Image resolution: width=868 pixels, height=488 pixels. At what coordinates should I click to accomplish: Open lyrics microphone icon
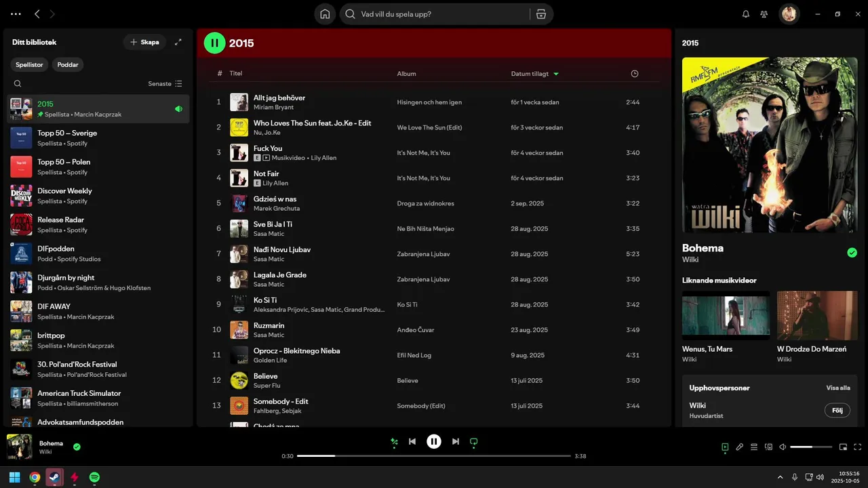(740, 447)
